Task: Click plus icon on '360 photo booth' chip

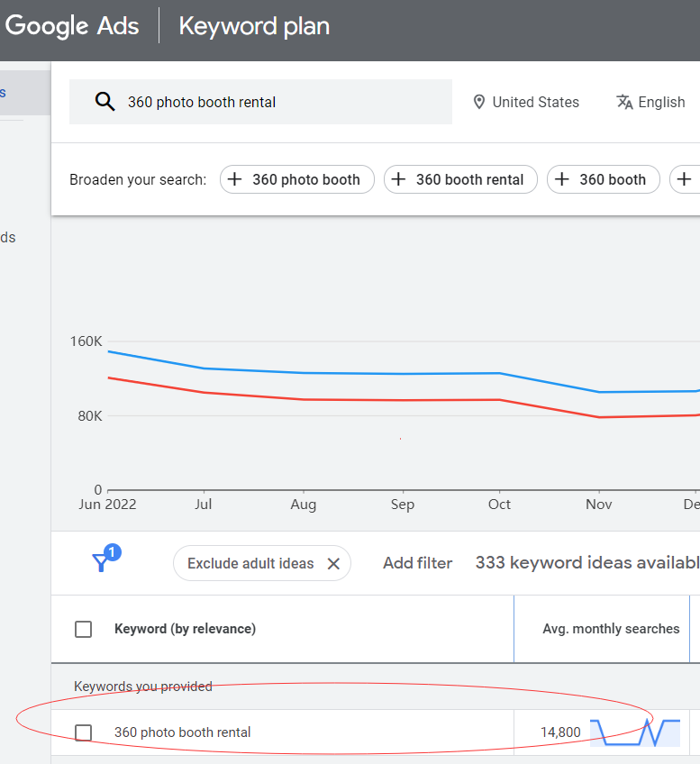Action: click(235, 179)
